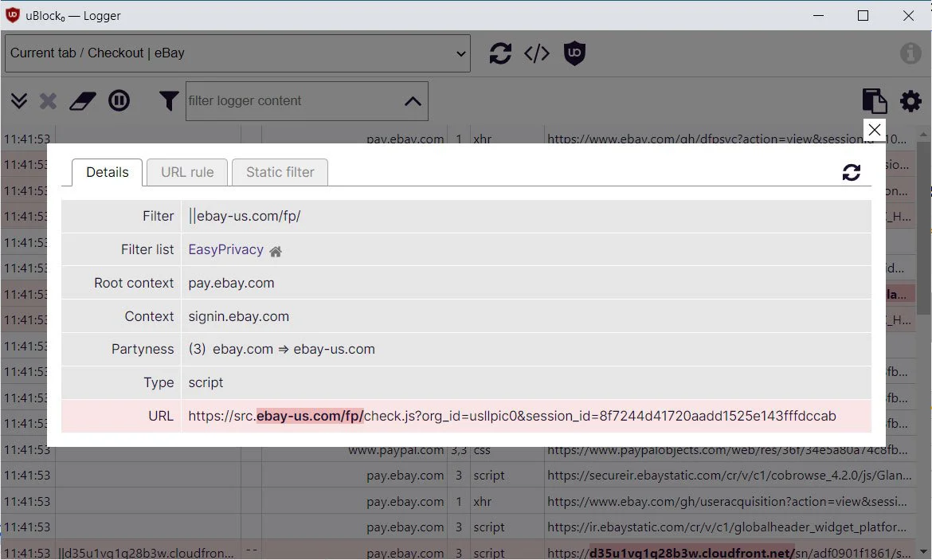The image size is (932, 560).
Task: Open logger info icon
Action: click(x=910, y=53)
